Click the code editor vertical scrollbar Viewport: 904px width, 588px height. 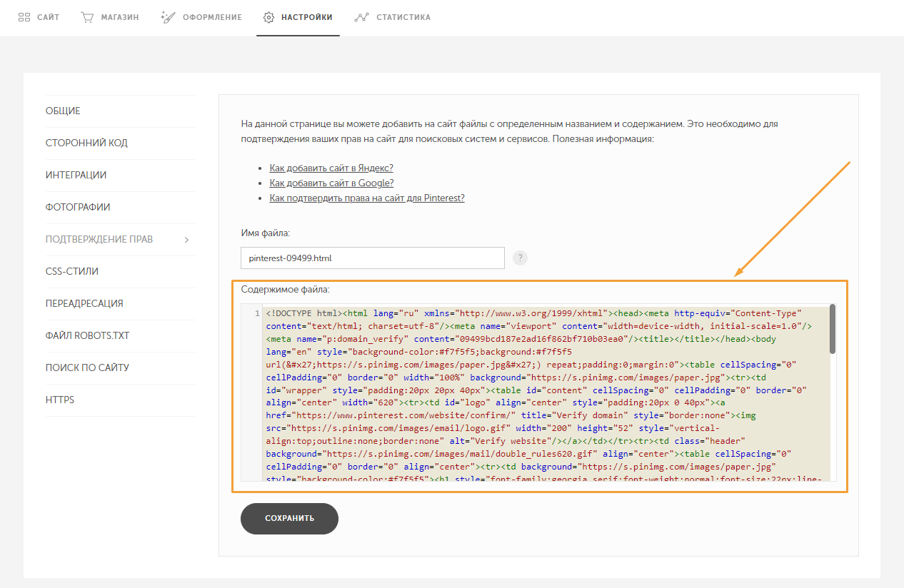(x=833, y=330)
